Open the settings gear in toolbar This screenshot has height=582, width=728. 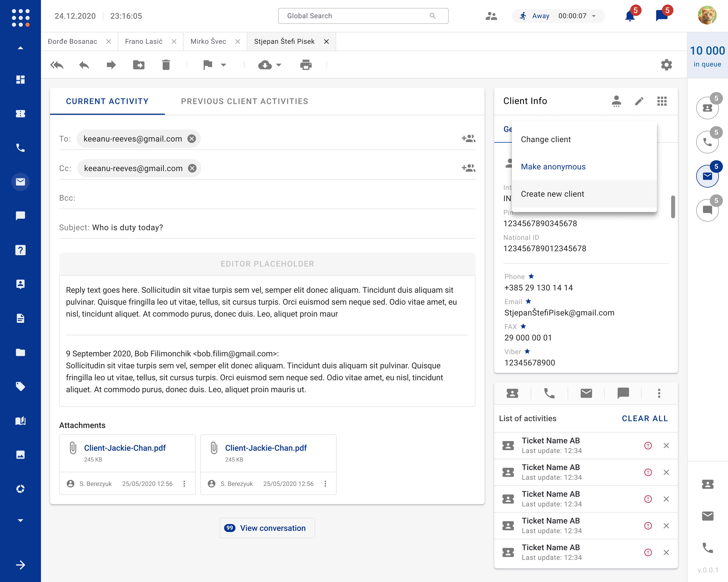pos(666,65)
